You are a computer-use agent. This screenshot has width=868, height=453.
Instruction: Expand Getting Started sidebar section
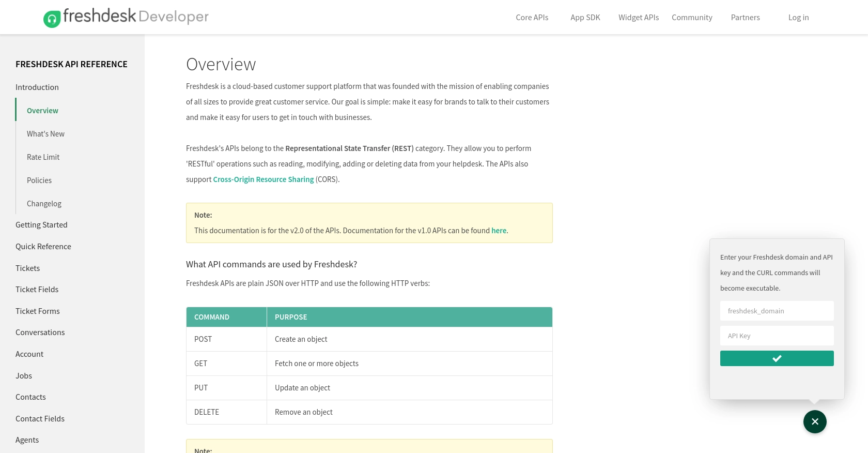pyautogui.click(x=41, y=225)
